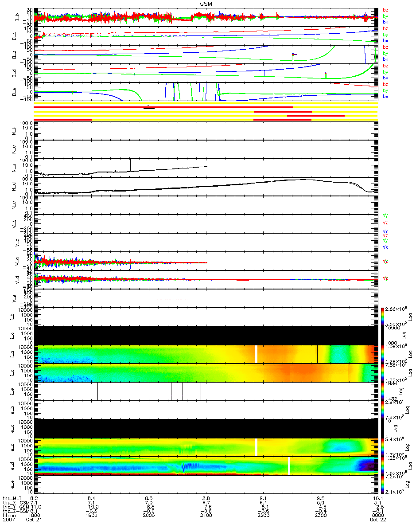Click the thc_Z-GSM row label
The width and height of the screenshot is (412, 532).
click(16, 511)
